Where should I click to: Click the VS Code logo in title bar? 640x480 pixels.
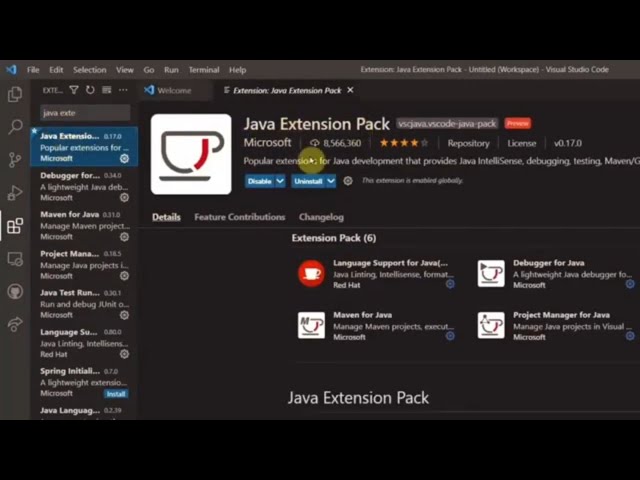click(x=11, y=70)
